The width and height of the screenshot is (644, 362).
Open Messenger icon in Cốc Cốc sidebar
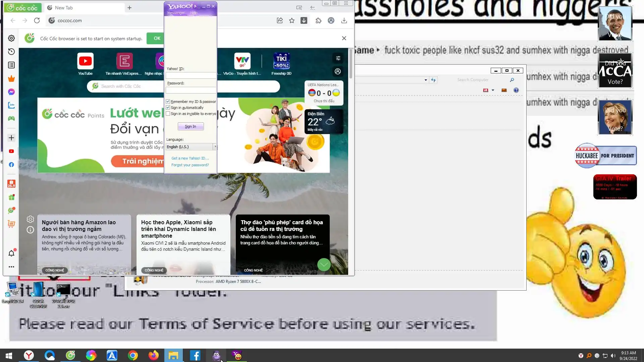(11, 92)
